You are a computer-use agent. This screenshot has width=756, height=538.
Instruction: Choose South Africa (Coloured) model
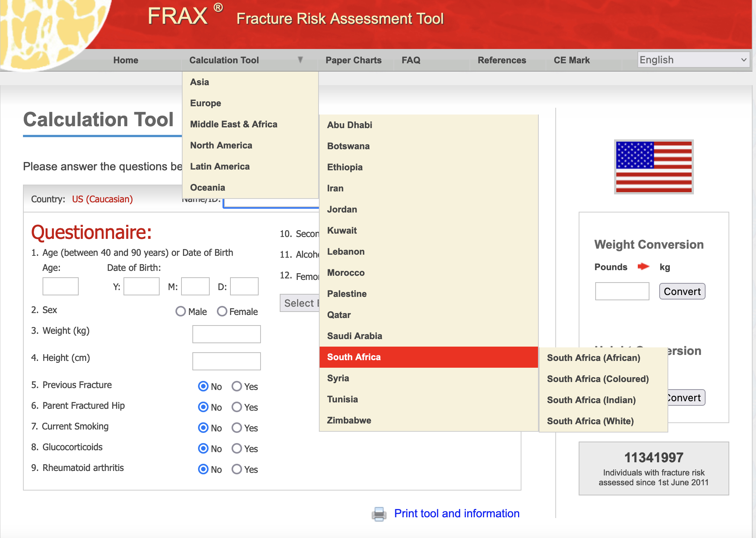point(604,379)
